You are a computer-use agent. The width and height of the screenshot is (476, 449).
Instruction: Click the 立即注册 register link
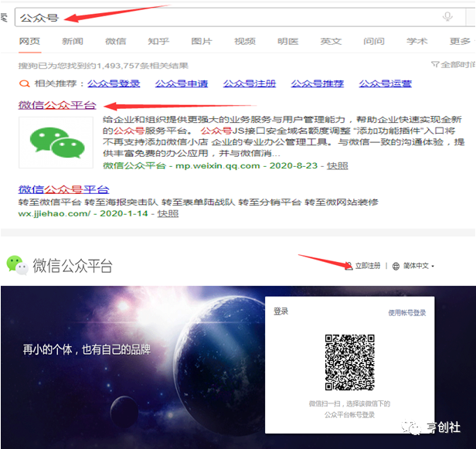point(367,266)
